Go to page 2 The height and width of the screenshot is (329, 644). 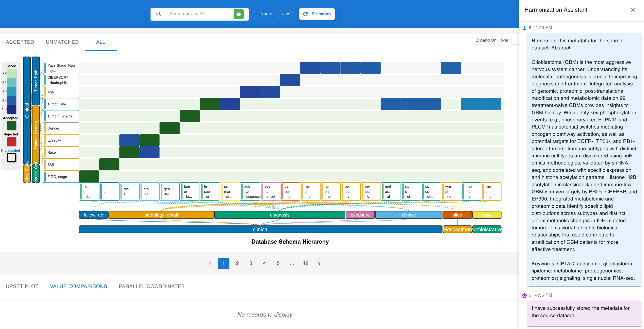click(x=237, y=264)
